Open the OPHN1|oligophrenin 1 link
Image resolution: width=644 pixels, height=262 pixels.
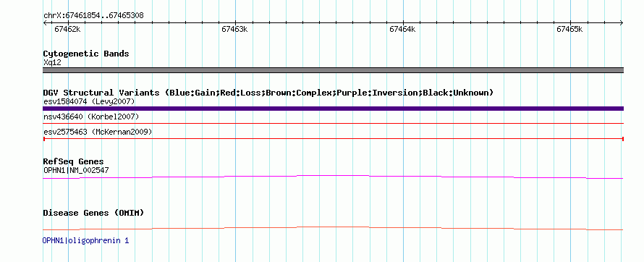(86, 240)
